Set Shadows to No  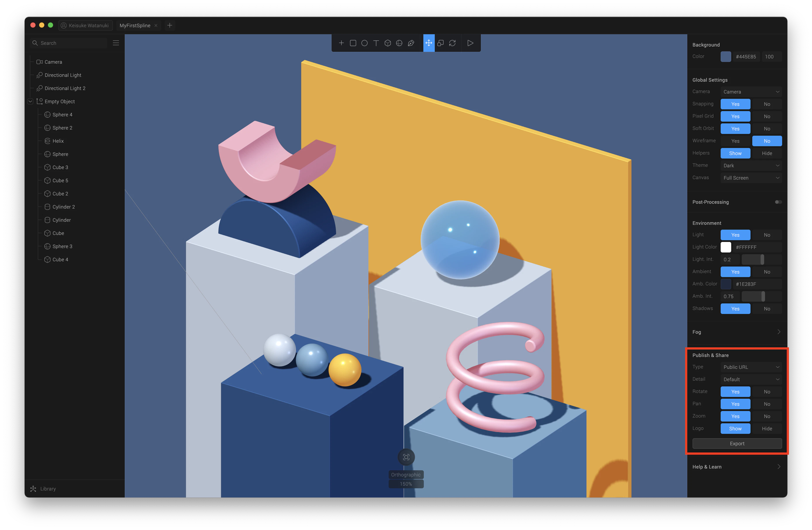(767, 309)
